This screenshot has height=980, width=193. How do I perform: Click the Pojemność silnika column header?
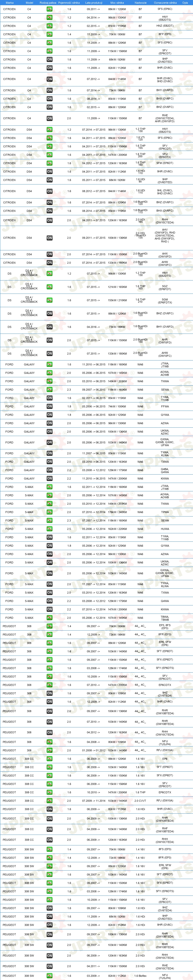click(x=69, y=3)
